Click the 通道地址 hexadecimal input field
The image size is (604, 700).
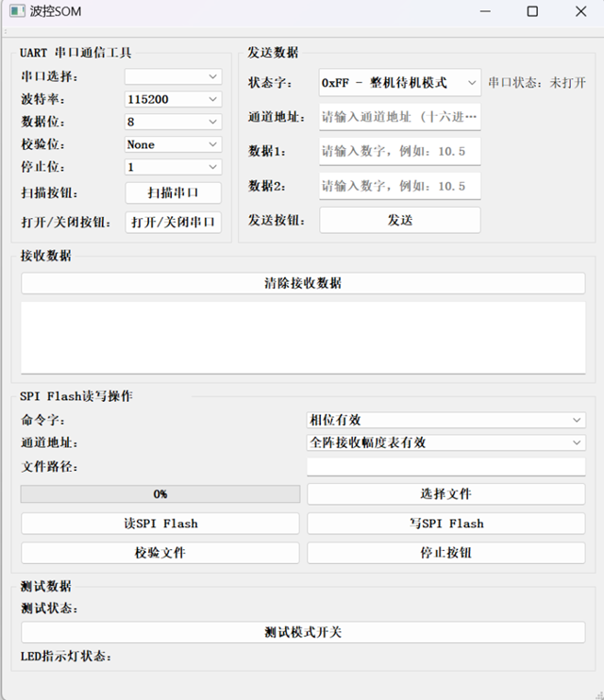[x=399, y=117]
